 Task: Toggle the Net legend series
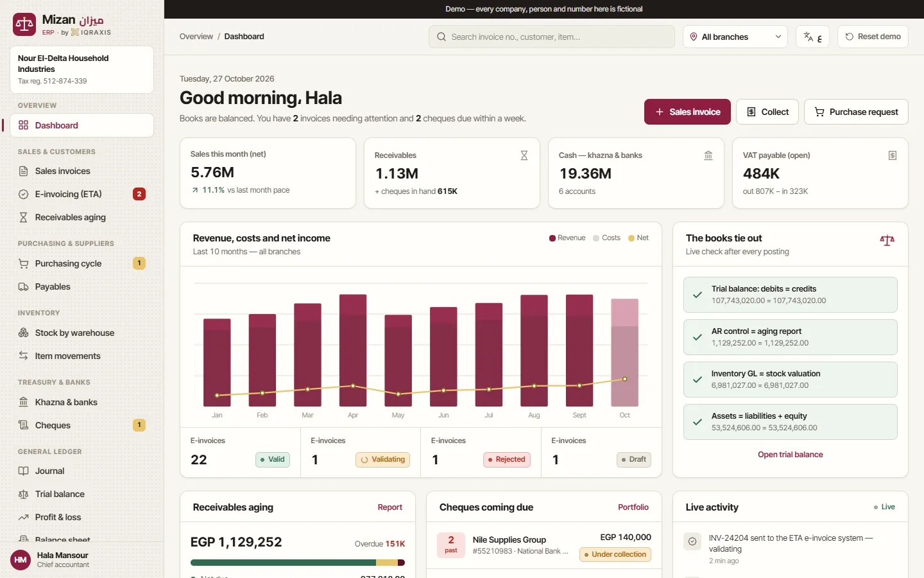[638, 238]
